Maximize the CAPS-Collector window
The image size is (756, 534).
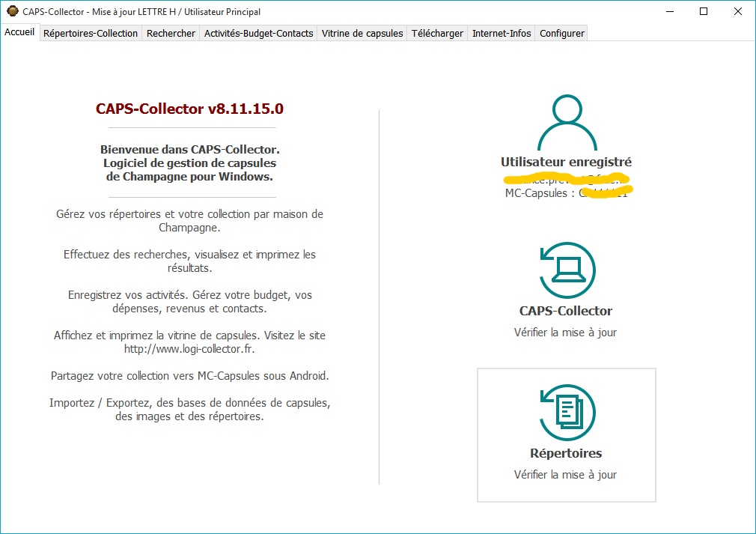click(704, 11)
